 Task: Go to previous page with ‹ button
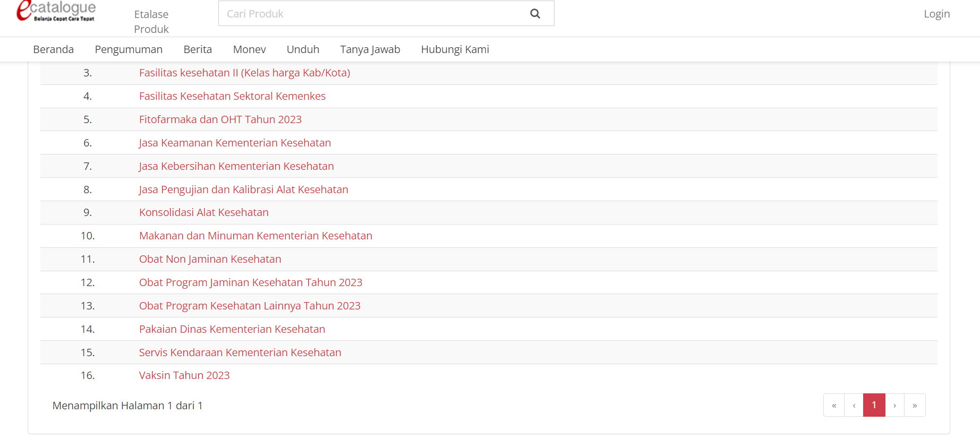854,405
